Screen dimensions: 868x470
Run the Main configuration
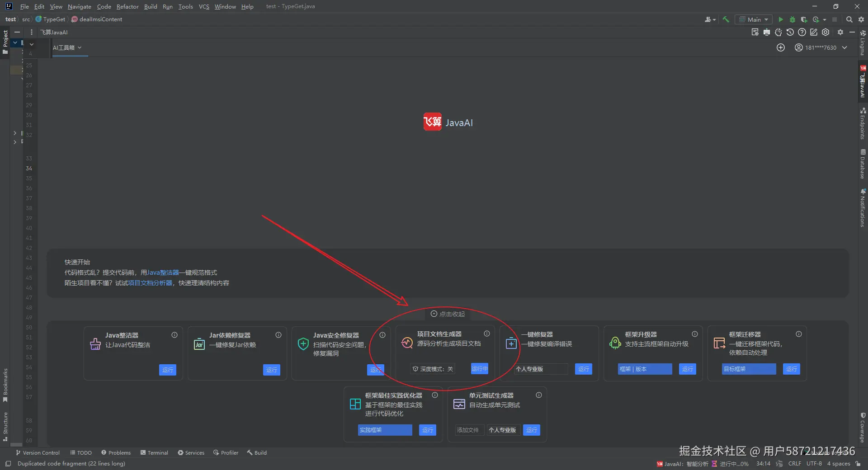[781, 19]
